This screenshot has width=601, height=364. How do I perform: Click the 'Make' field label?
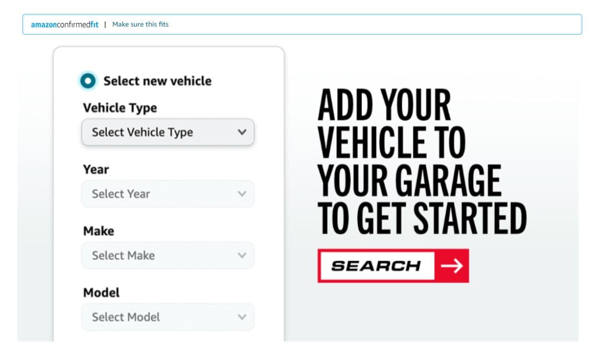[x=98, y=231]
